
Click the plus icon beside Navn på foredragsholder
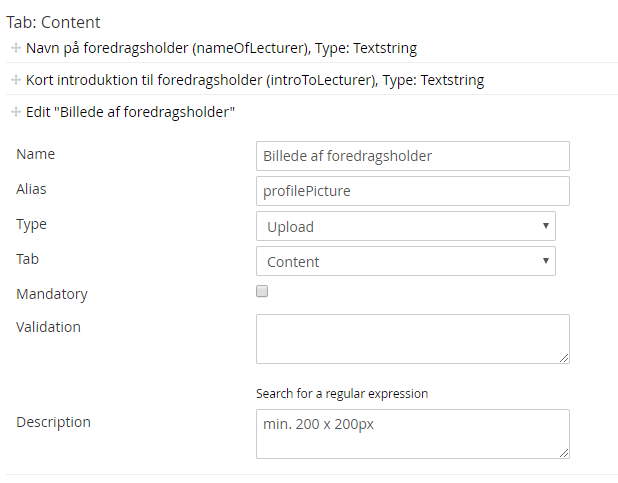(16, 48)
